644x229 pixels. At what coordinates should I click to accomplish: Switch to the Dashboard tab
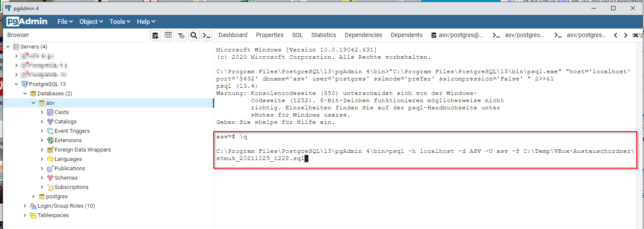233,35
